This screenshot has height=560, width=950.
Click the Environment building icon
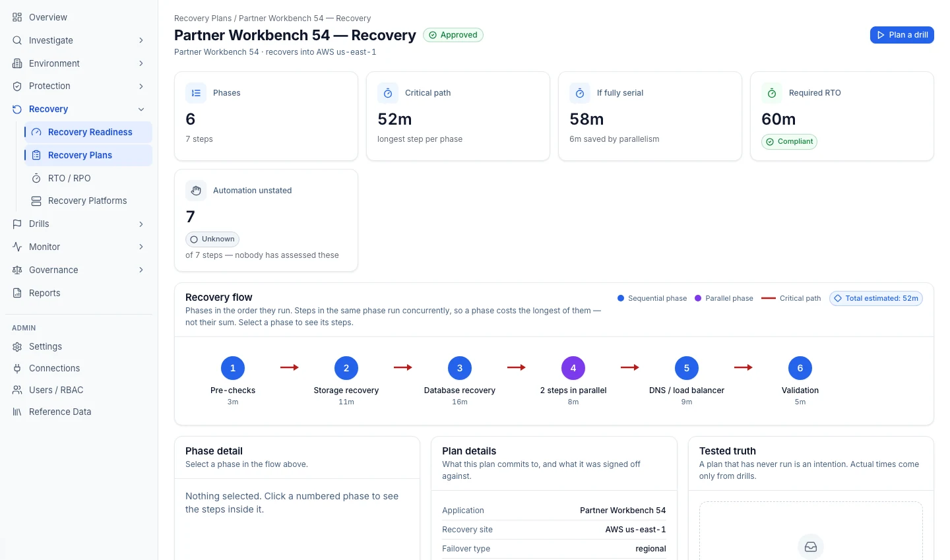[17, 63]
